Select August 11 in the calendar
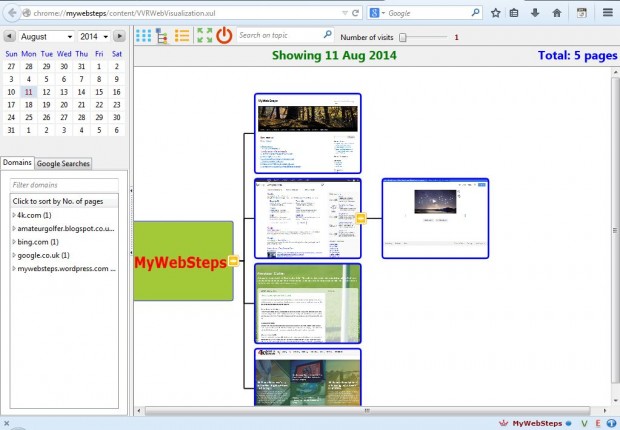620x430 pixels. point(28,92)
